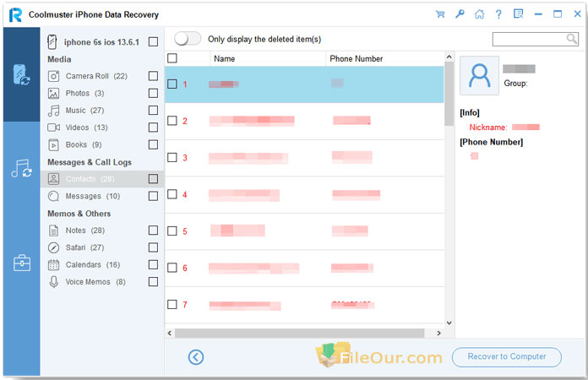Click the iPhone device icon
The height and width of the screenshot is (380, 588).
click(x=52, y=41)
